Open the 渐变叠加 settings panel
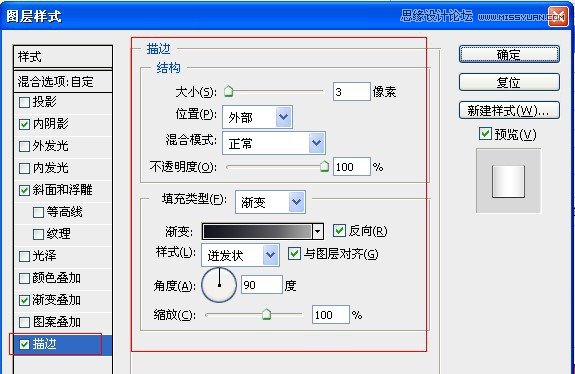Screen dimensions: 575x374 tap(56, 300)
